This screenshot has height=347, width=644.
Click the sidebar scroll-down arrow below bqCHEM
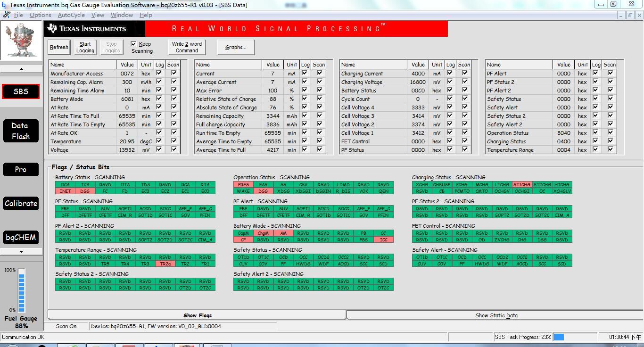(21, 252)
